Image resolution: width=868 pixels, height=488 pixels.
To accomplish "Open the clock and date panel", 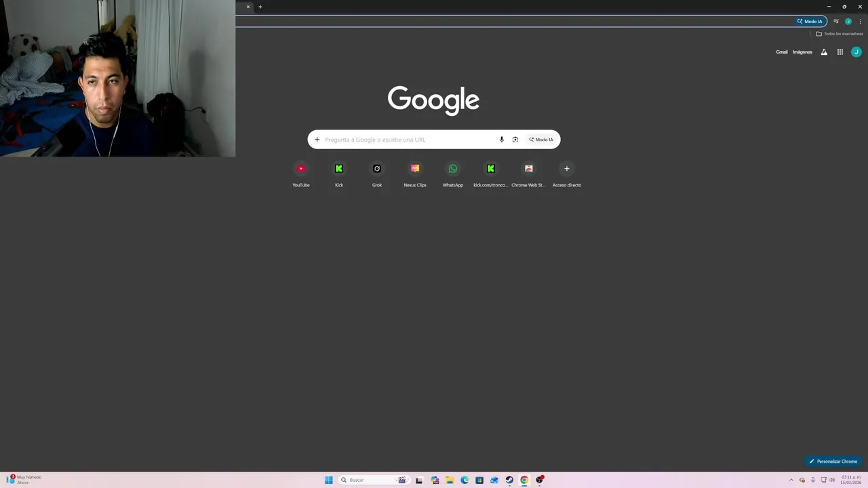I will 850,480.
